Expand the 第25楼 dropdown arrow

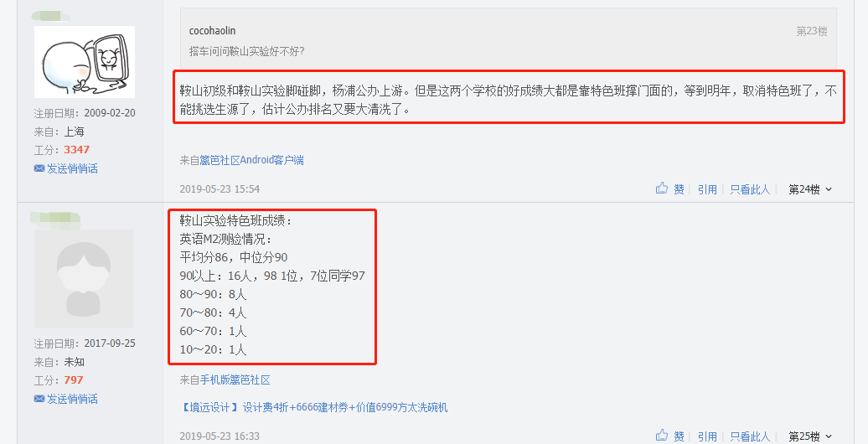829,436
